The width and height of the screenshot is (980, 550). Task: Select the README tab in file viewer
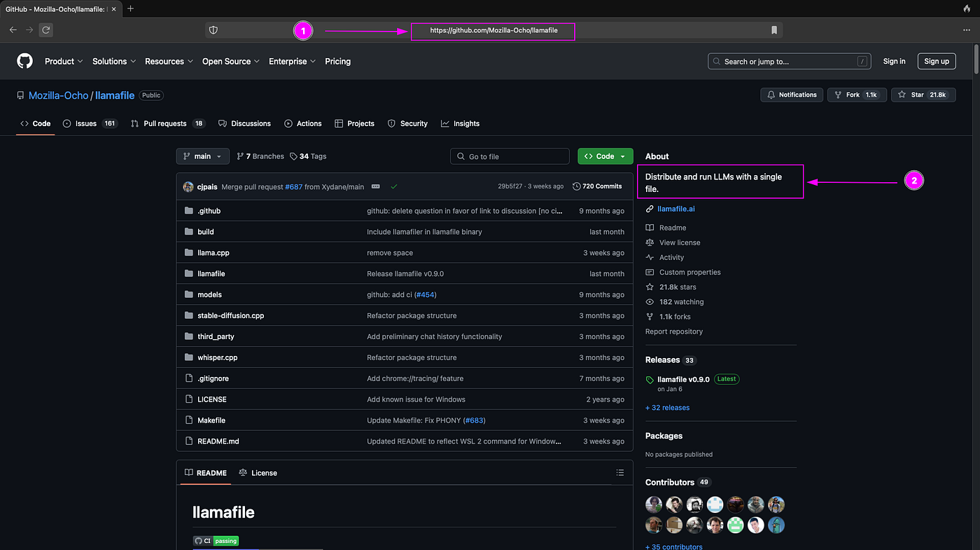tap(206, 473)
